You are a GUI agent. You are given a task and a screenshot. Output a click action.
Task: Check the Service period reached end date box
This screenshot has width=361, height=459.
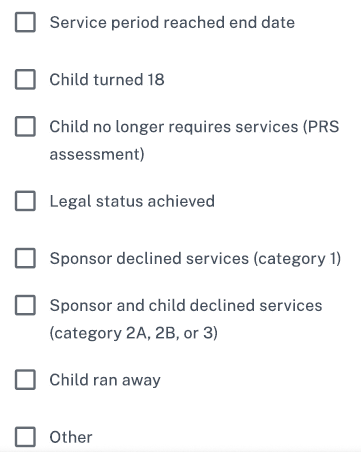tap(25, 22)
